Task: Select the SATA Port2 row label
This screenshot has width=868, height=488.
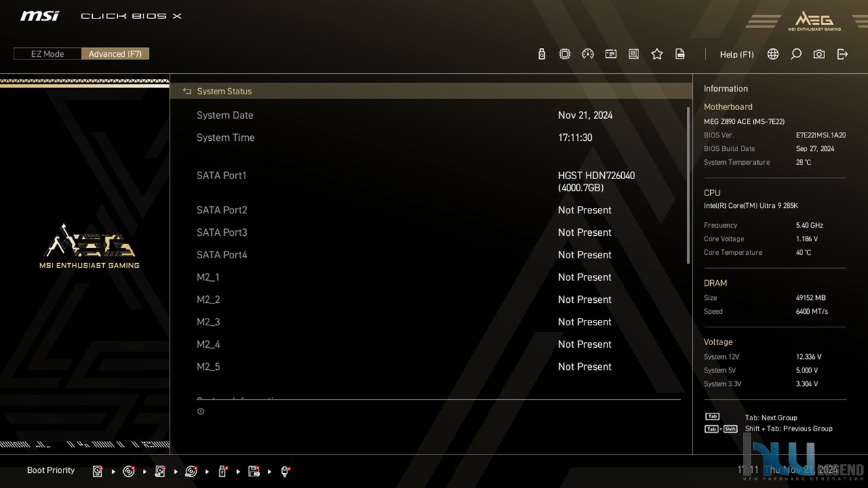Action: [x=221, y=211]
